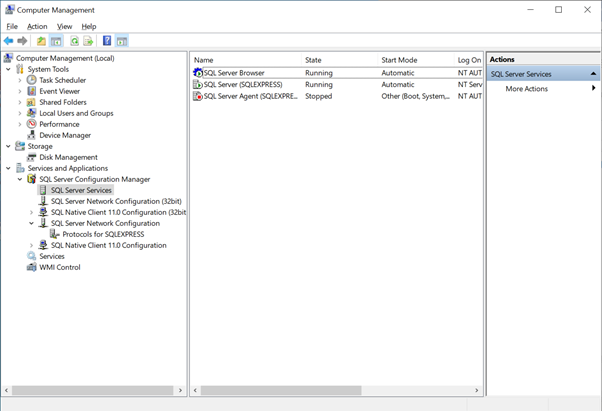Sort by the Name column header

(246, 60)
